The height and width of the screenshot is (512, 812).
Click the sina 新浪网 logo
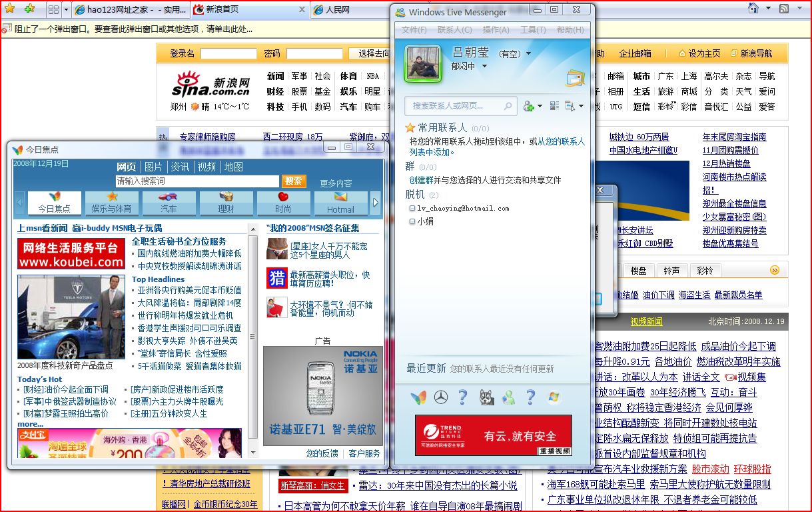tap(210, 84)
